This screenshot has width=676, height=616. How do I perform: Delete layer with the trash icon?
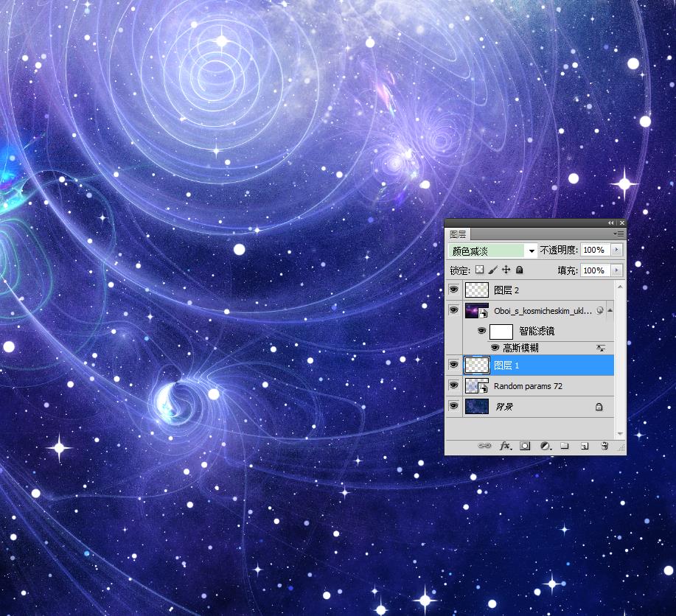(604, 446)
